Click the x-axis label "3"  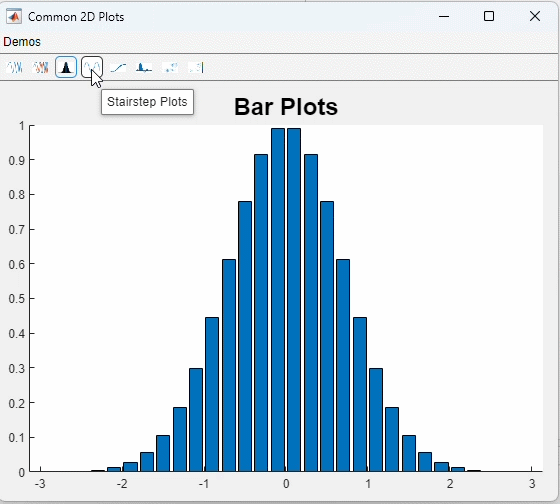coord(532,484)
